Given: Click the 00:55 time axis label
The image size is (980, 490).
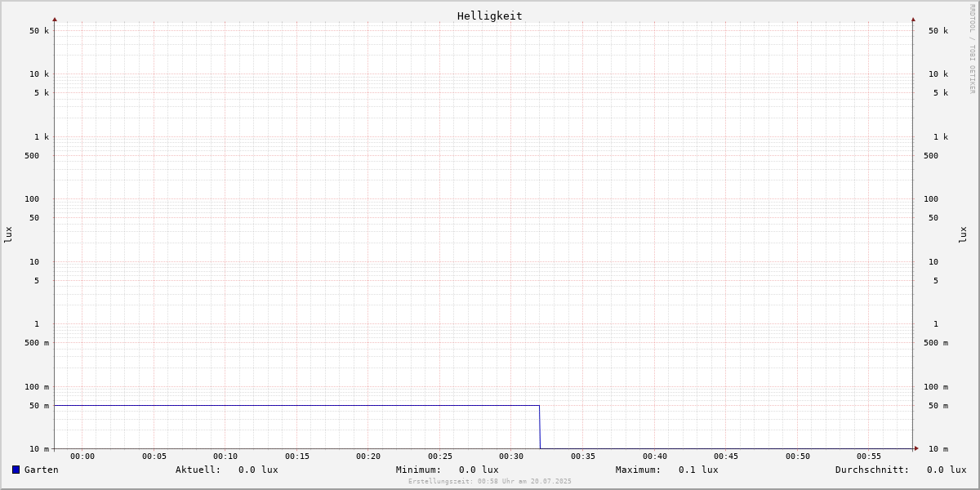Looking at the screenshot, I should click(x=869, y=457).
